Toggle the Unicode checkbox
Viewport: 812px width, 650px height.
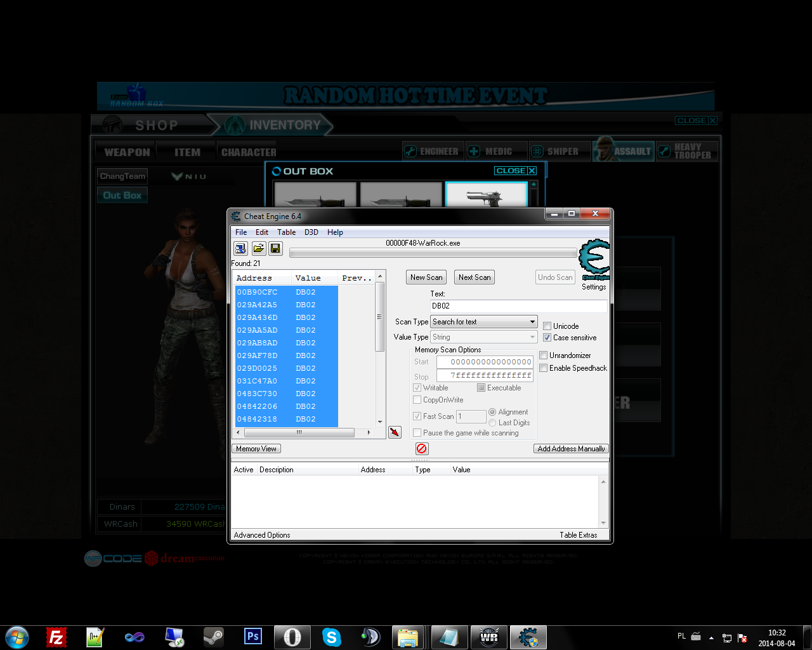pos(547,326)
